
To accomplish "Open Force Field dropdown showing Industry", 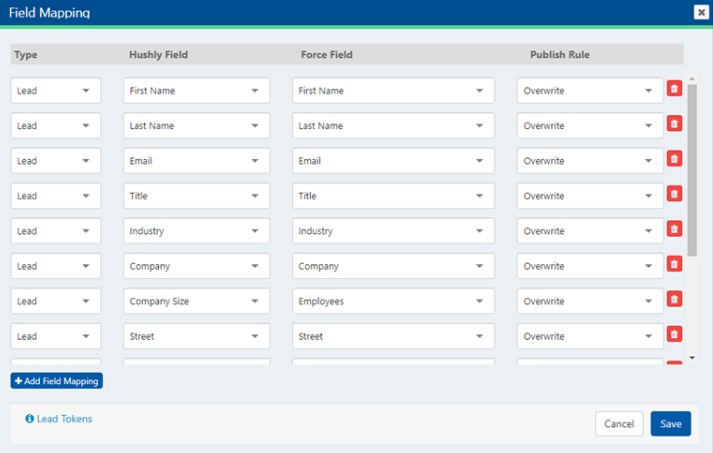I will [x=393, y=231].
